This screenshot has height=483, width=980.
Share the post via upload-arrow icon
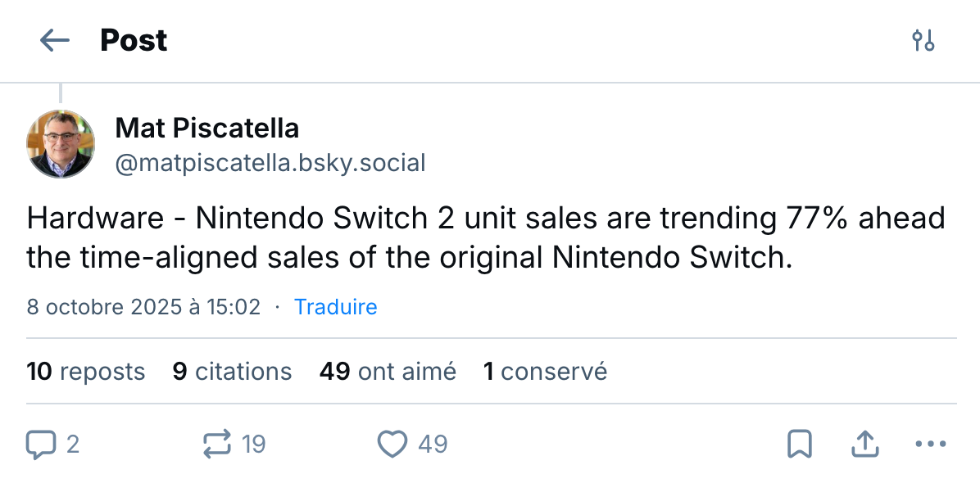click(x=865, y=445)
